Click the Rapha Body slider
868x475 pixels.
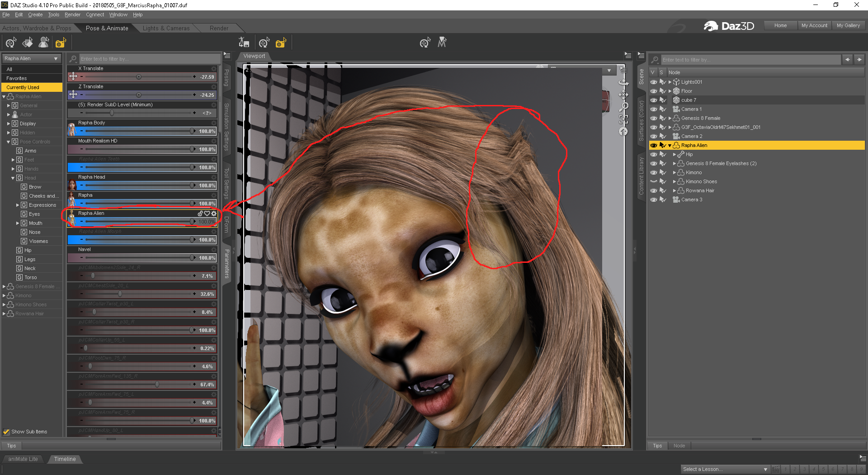142,131
